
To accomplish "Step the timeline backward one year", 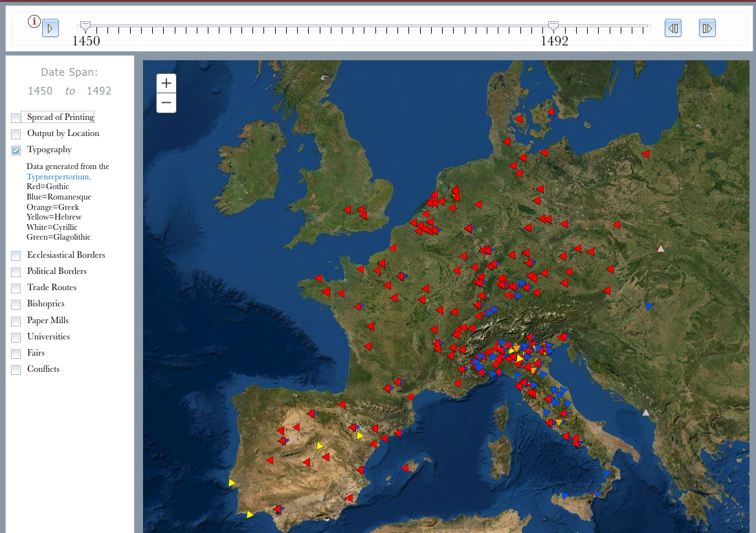I will coord(673,28).
